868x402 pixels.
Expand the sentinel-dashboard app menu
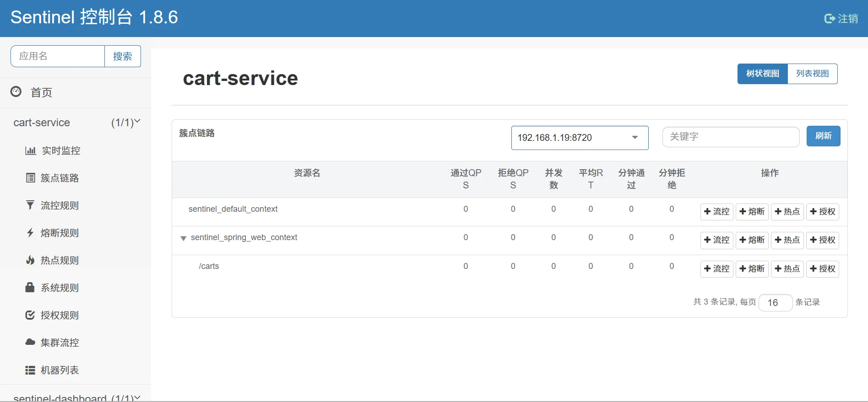[x=76, y=397]
